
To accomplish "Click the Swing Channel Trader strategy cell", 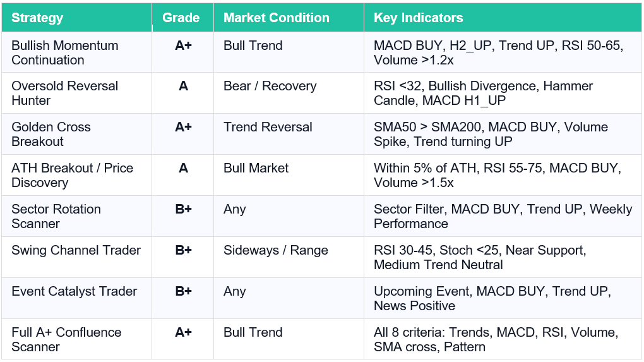I will click(76, 251).
